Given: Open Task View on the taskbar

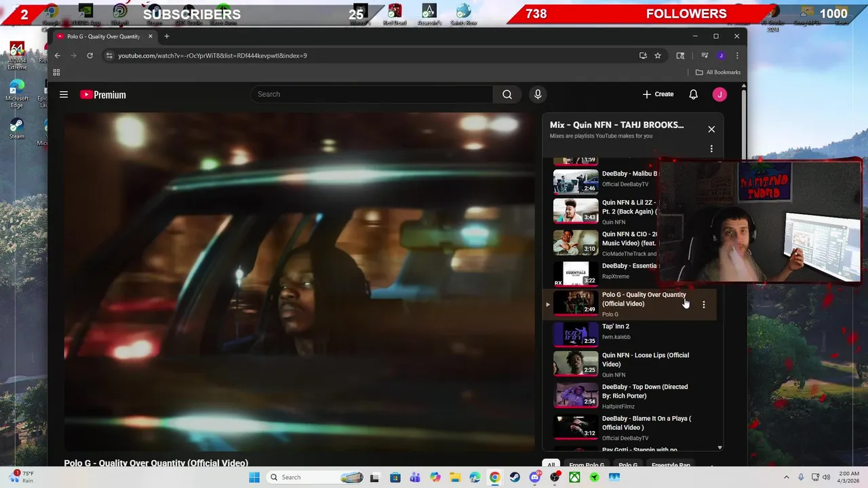Looking at the screenshot, I should click(x=374, y=477).
